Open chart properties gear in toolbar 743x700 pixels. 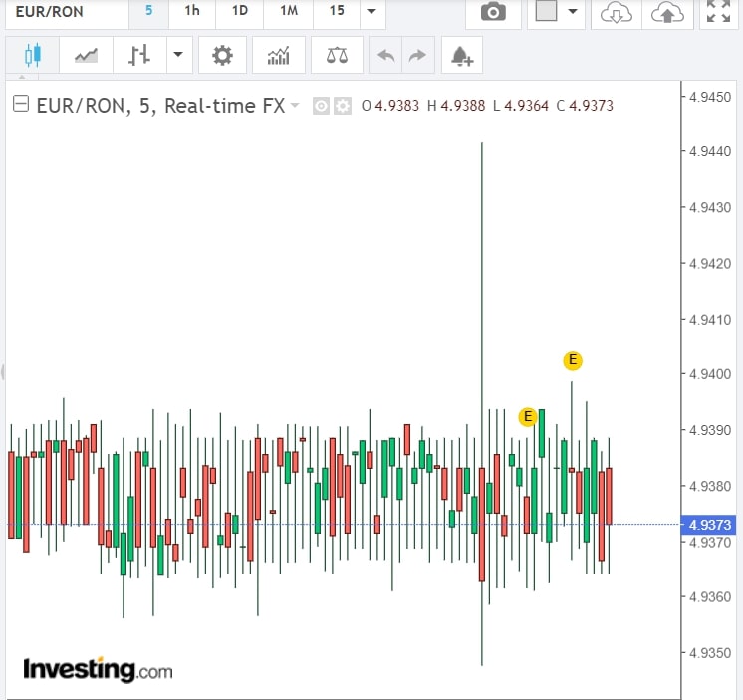tap(222, 56)
